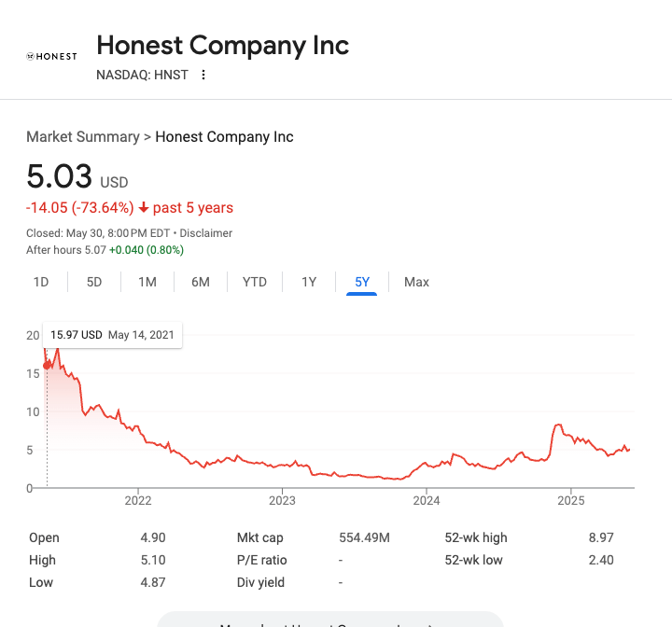Open the Disclaimer link
Screen dimensions: 672x627
205,233
